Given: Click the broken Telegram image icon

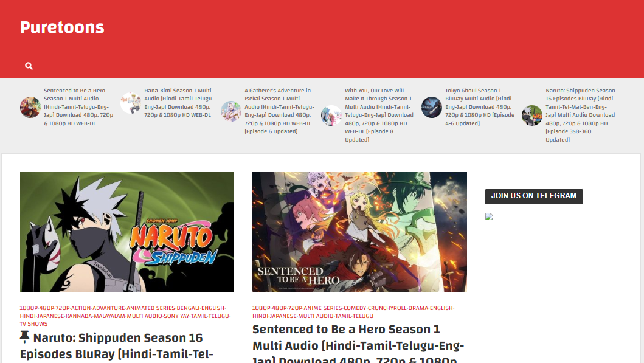Looking at the screenshot, I should point(489,216).
